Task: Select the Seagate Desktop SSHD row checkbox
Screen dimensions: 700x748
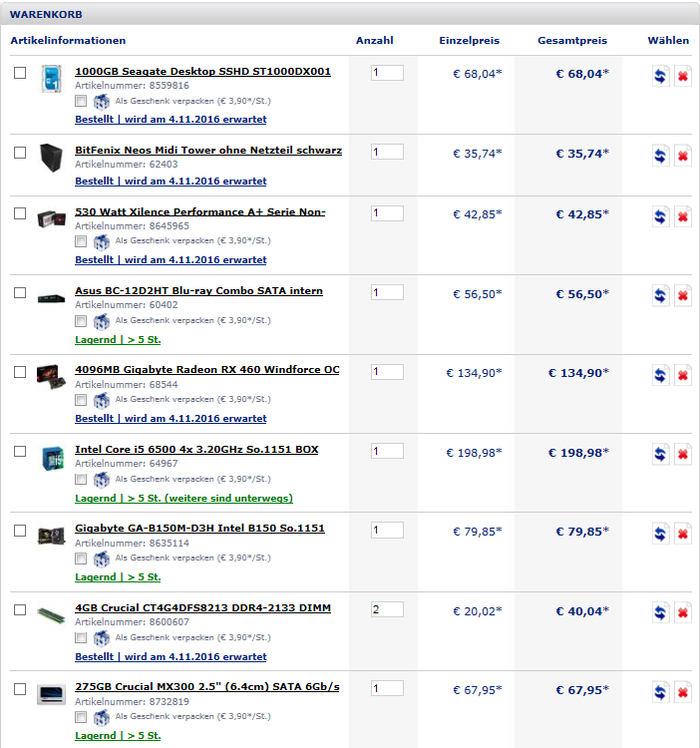Action: click(20, 73)
